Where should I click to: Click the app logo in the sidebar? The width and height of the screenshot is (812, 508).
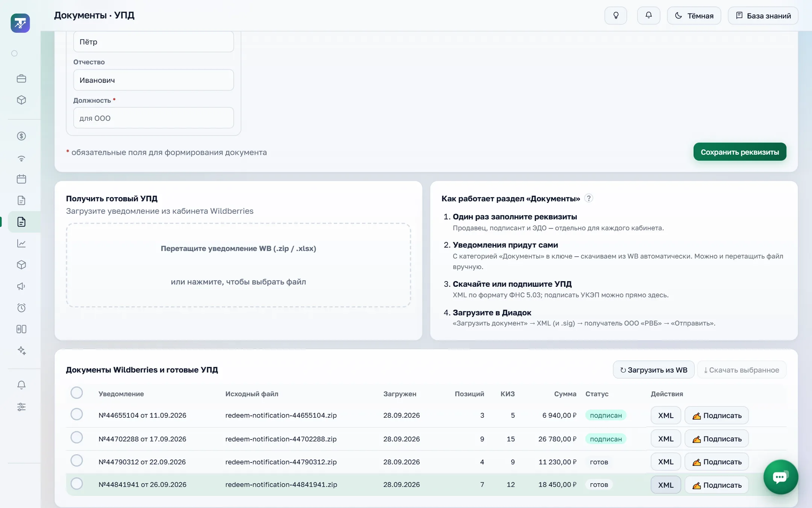point(20,23)
